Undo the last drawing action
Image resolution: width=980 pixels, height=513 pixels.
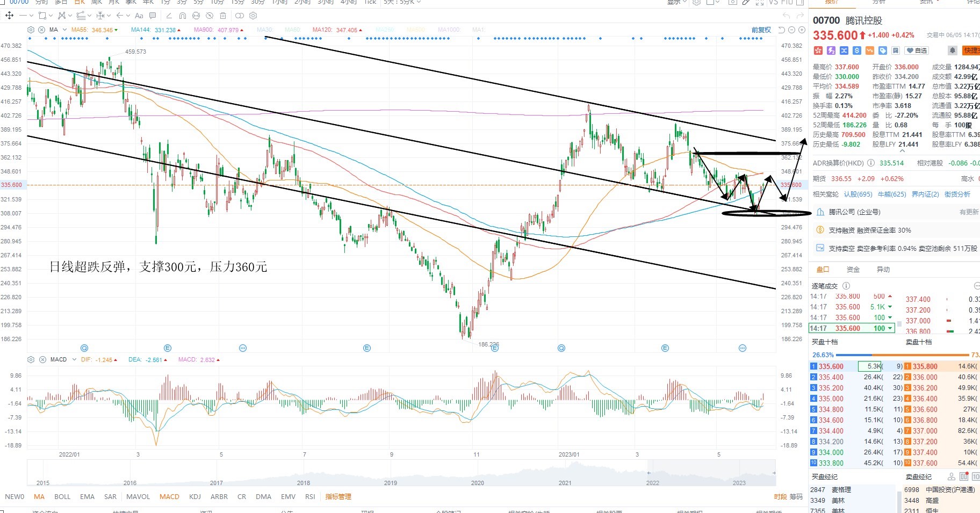(x=787, y=16)
